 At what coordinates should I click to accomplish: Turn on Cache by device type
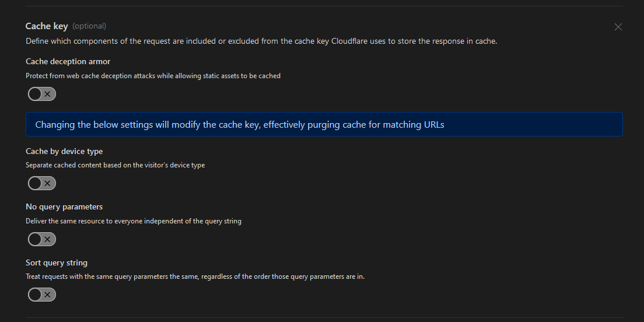42,184
